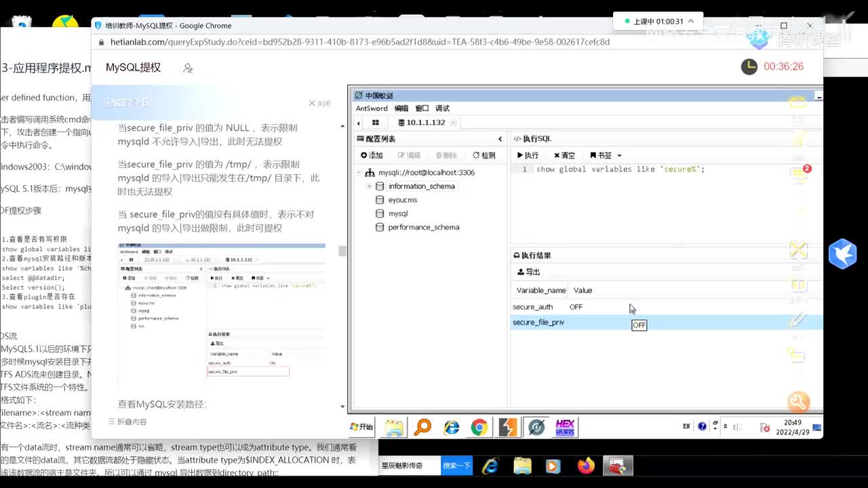Select the information_schema database
Screen dimensions: 868x488
tap(421, 186)
